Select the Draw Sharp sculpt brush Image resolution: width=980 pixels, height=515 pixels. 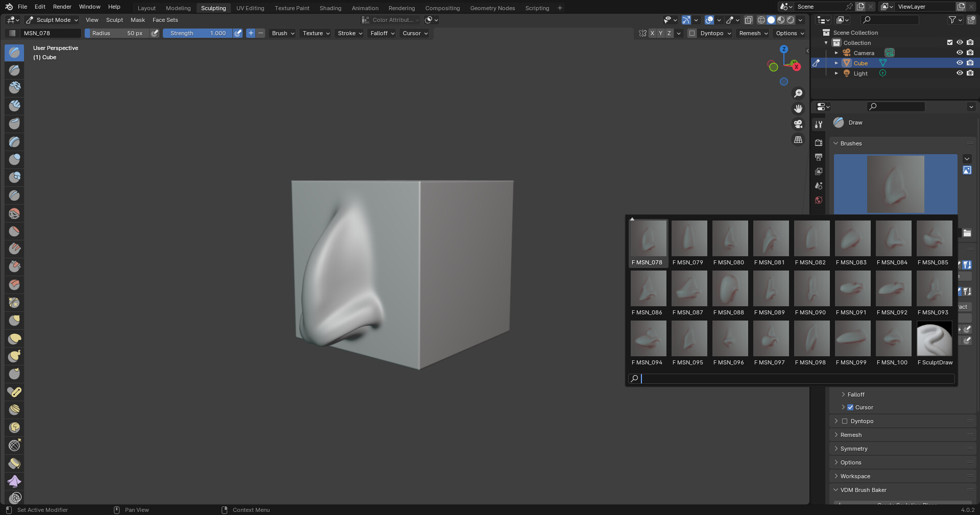click(x=14, y=70)
